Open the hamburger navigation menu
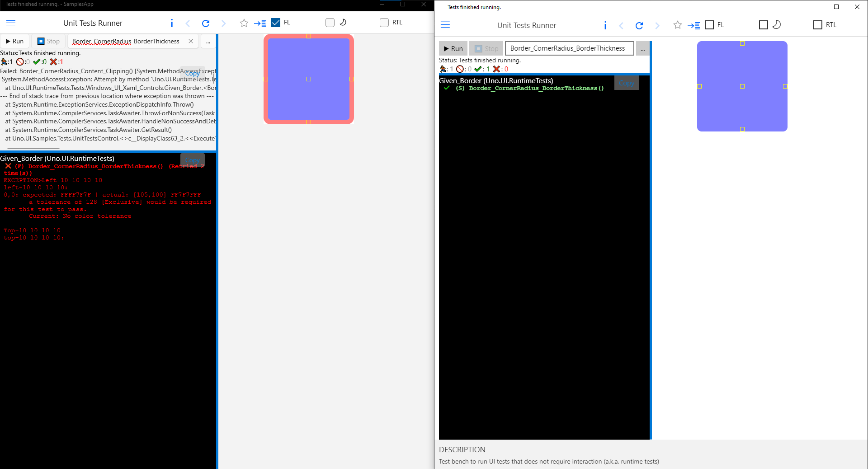This screenshot has width=868, height=469. [x=11, y=23]
